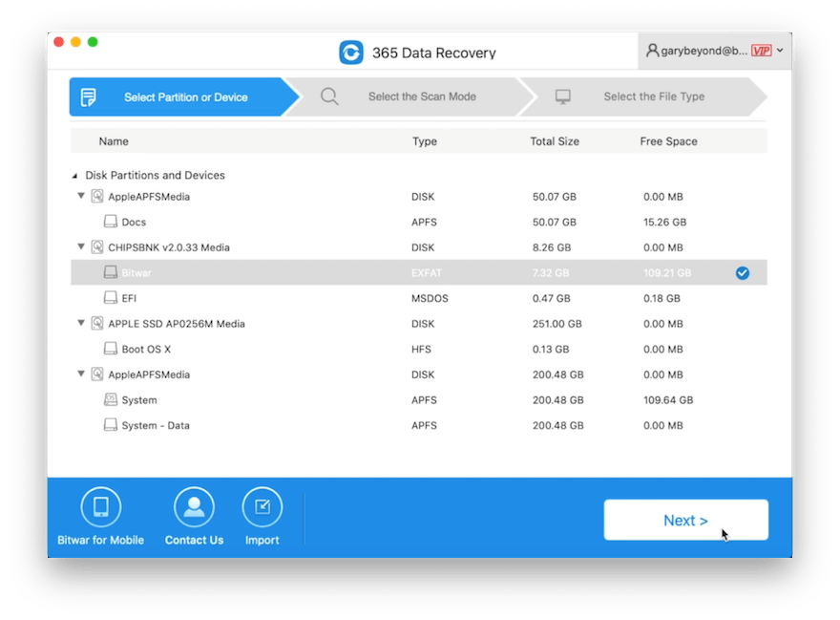840x620 pixels.
Task: Sort by the Name column header
Action: pyautogui.click(x=114, y=141)
